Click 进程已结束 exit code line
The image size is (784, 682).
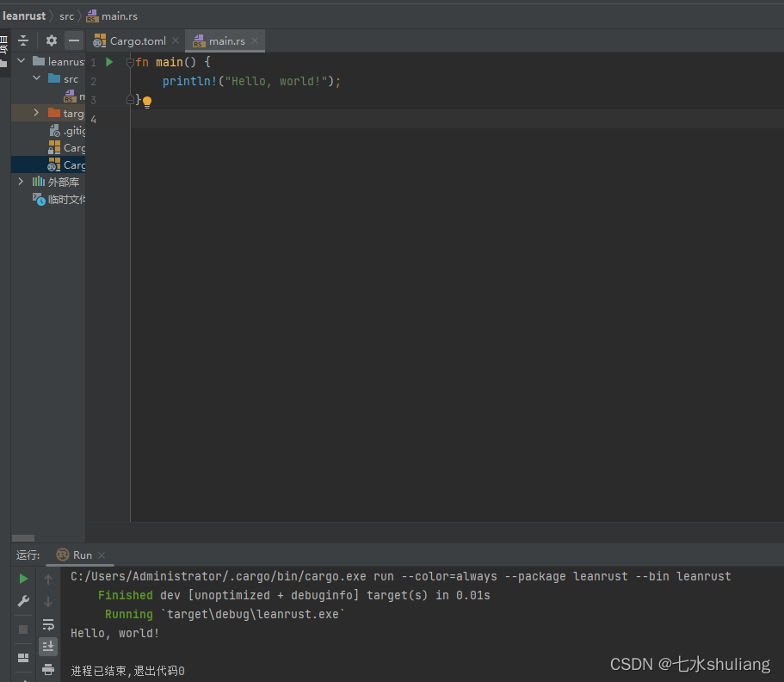(x=127, y=671)
